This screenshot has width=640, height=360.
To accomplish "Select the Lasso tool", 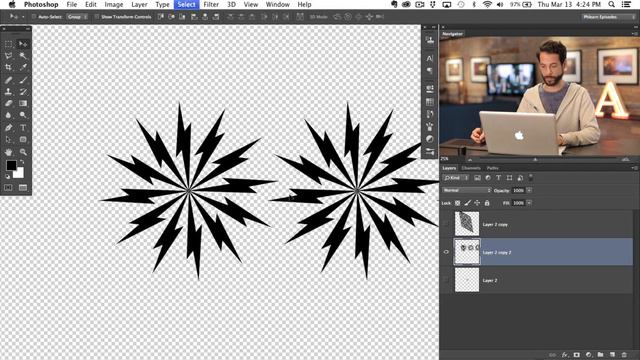I will coord(9,56).
